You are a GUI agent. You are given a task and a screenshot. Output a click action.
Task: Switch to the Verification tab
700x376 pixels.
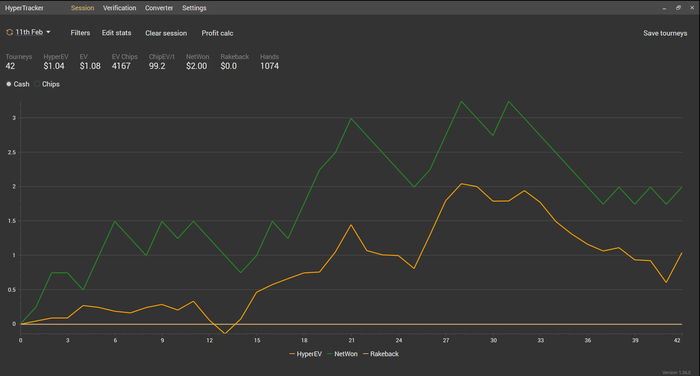[x=119, y=8]
